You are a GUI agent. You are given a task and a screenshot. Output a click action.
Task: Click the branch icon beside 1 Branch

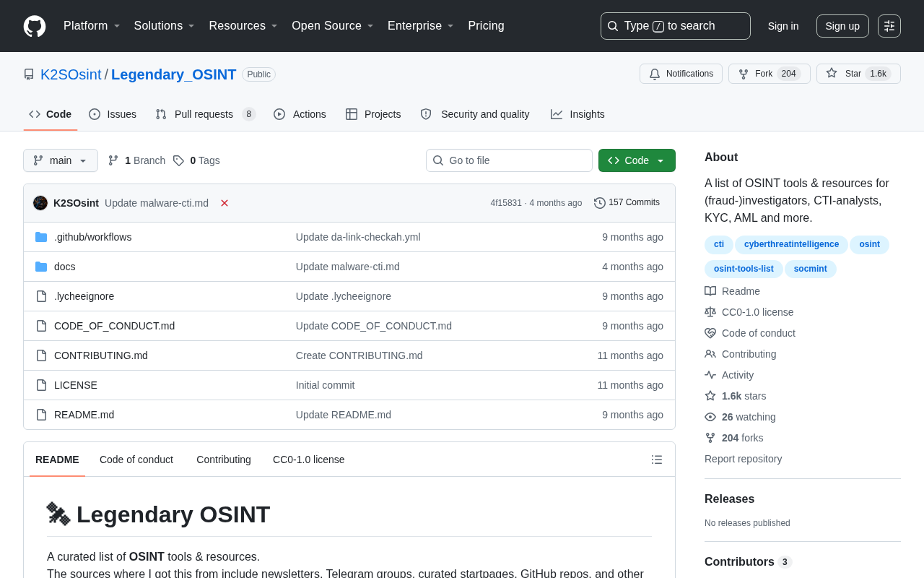(113, 160)
